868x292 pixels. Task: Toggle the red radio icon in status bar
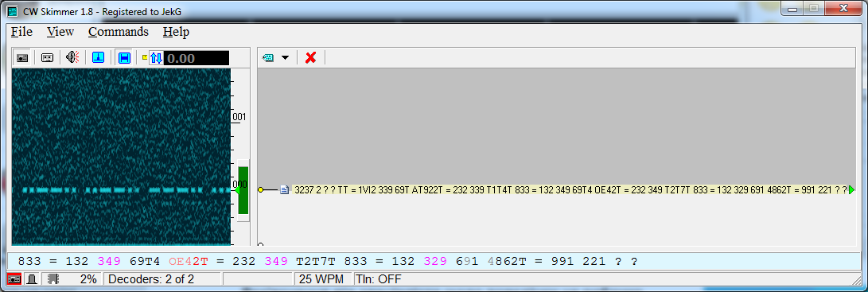point(14,278)
